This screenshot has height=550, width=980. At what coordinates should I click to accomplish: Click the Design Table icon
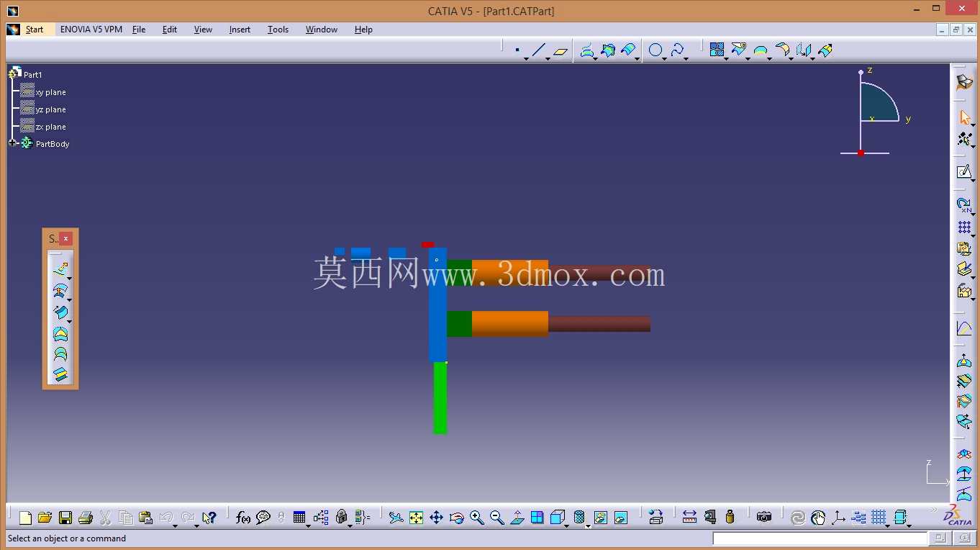coord(299,517)
